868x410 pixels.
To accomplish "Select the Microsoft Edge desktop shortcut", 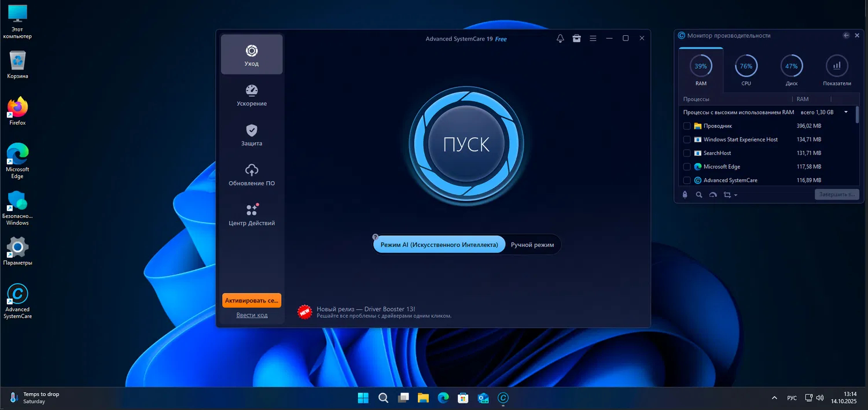I will point(17,161).
